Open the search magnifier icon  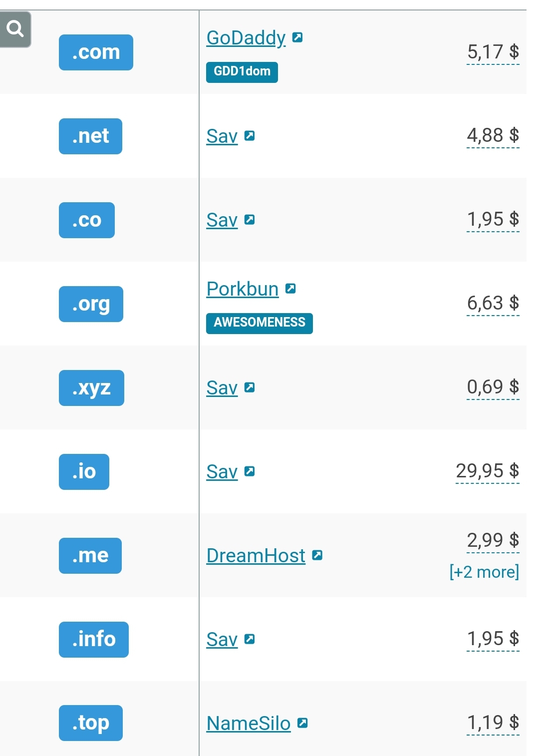click(15, 29)
